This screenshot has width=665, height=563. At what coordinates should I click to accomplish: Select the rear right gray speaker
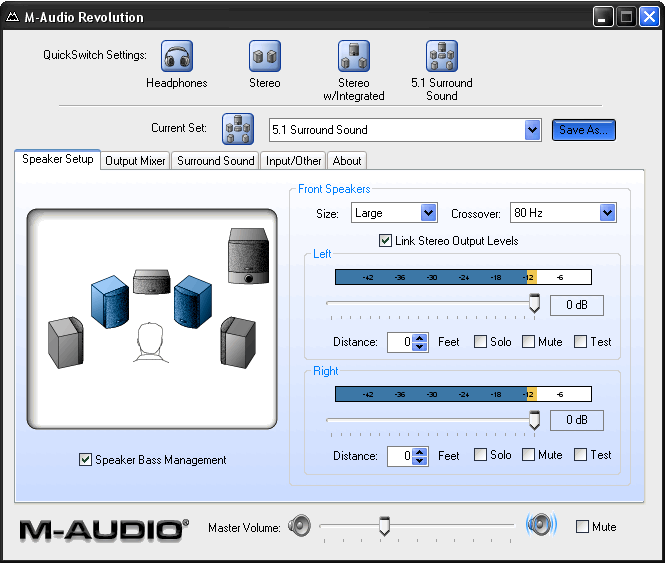coord(238,342)
